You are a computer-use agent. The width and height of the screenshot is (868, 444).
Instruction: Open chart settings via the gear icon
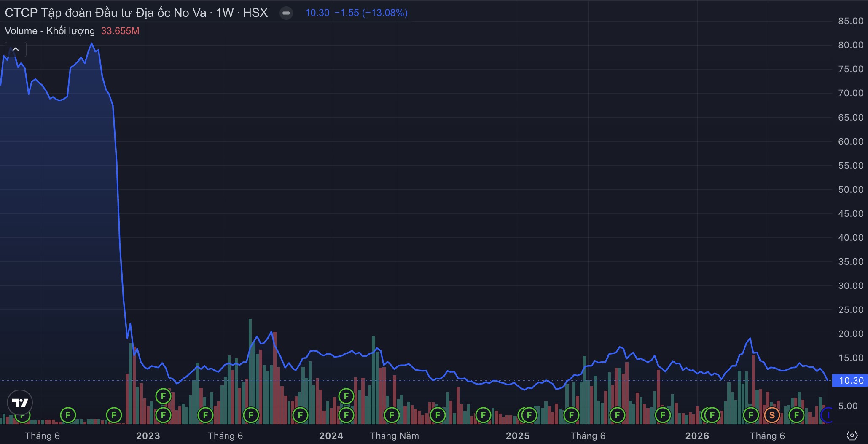[x=852, y=435]
